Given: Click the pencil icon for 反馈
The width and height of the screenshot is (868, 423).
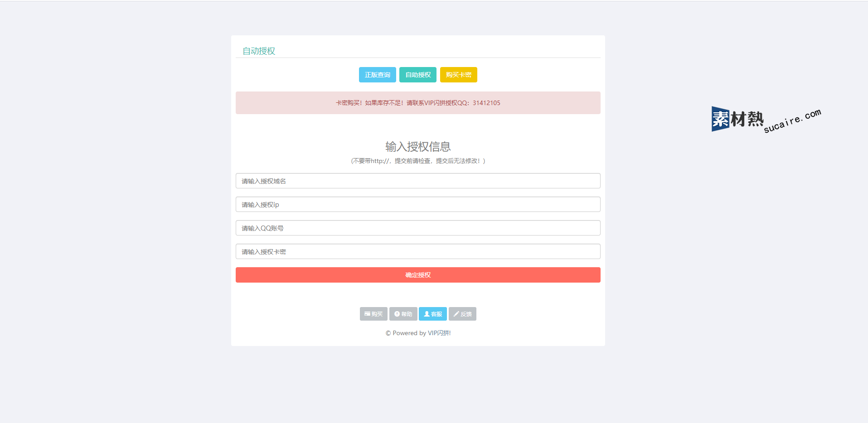Looking at the screenshot, I should point(456,314).
